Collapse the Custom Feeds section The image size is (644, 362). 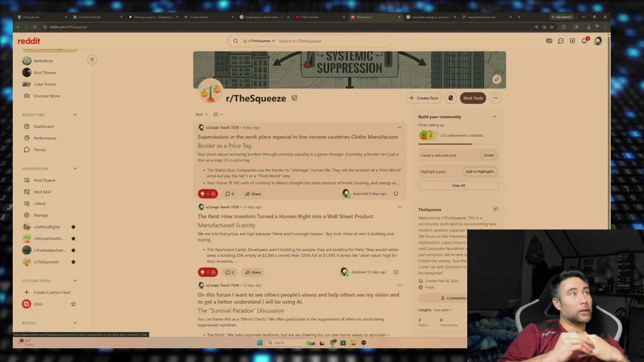click(x=75, y=281)
